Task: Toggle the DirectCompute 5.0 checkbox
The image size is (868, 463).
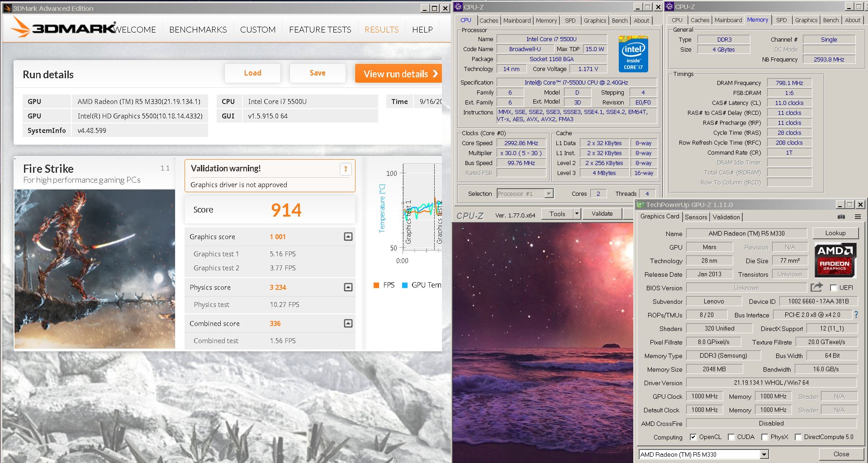Action: [798, 437]
